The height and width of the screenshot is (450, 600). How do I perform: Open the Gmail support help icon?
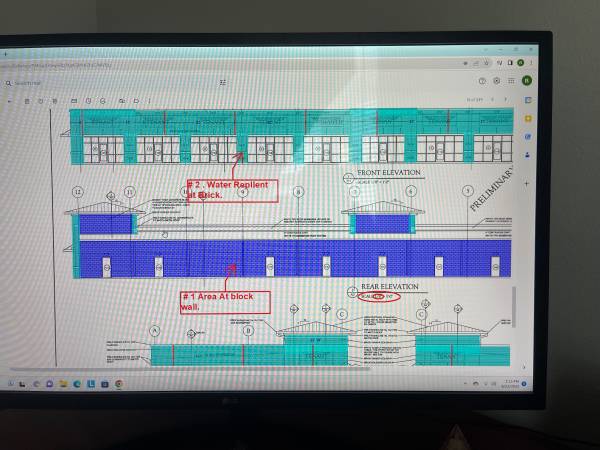coord(482,81)
